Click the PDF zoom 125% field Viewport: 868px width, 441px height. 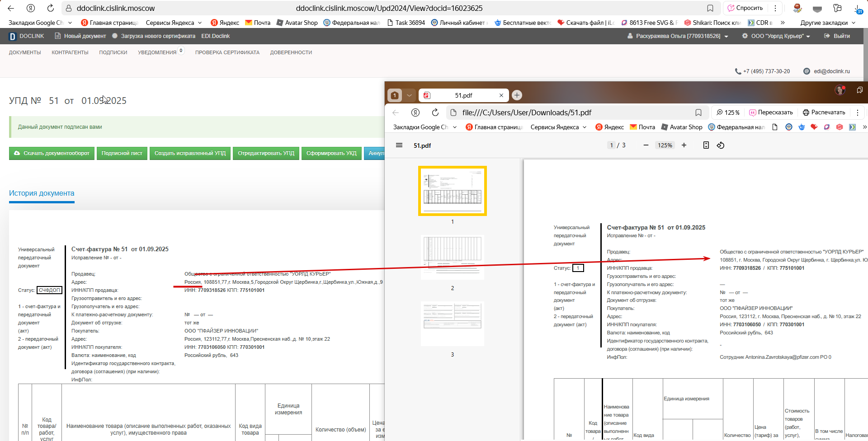(665, 145)
